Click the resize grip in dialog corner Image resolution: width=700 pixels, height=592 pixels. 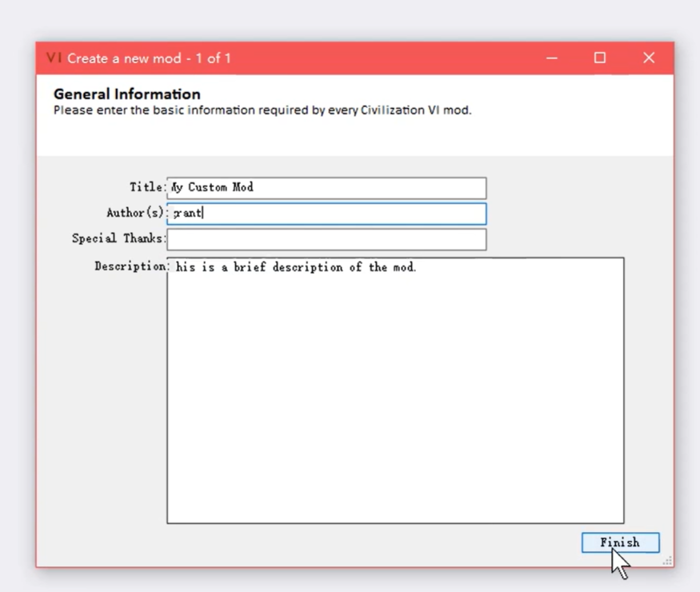point(667,561)
